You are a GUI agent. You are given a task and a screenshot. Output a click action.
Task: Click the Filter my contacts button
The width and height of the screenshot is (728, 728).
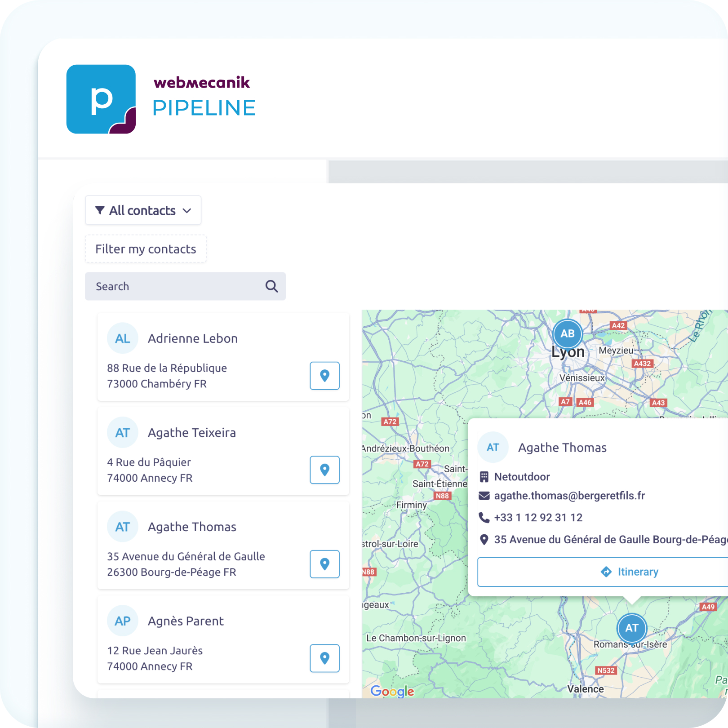pos(146,249)
